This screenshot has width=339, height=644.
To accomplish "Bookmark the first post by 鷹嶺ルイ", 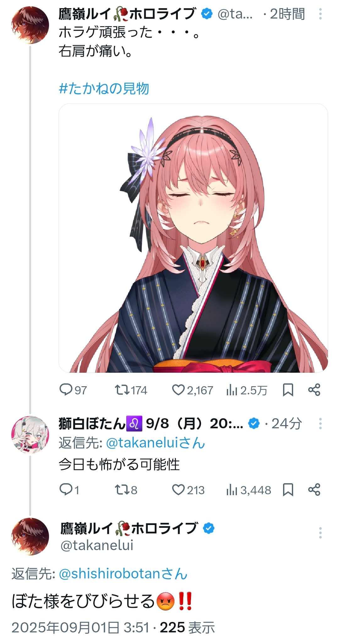I will (x=288, y=390).
